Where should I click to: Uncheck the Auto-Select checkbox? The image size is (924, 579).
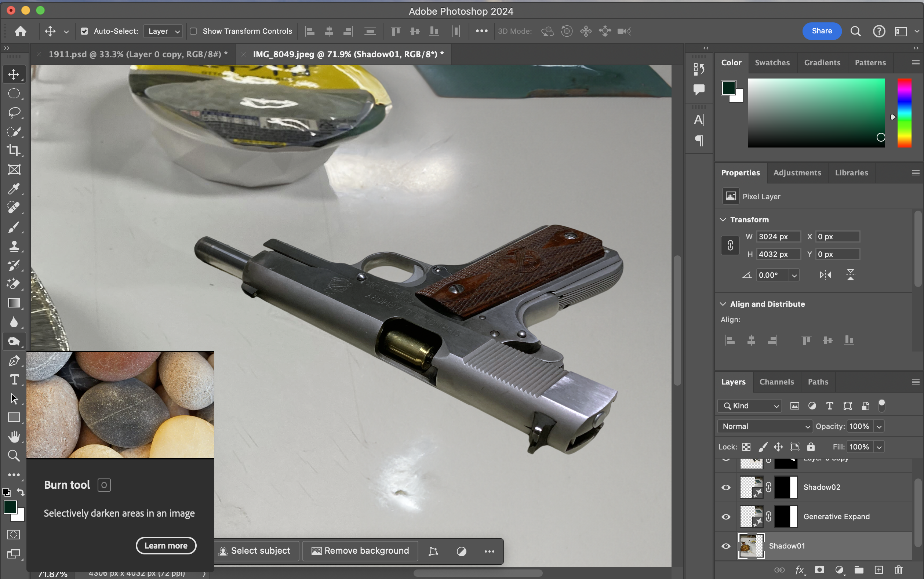click(84, 32)
